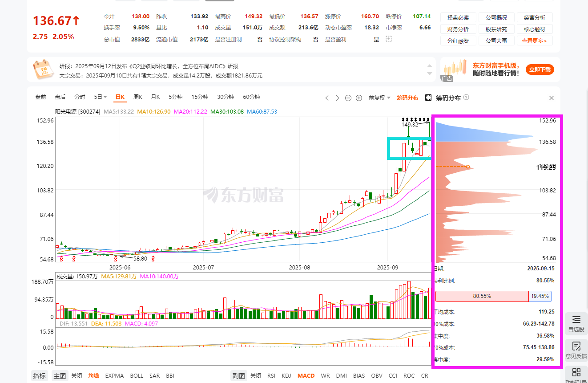Open the 个股日历 calendar icon

(x=43, y=69)
